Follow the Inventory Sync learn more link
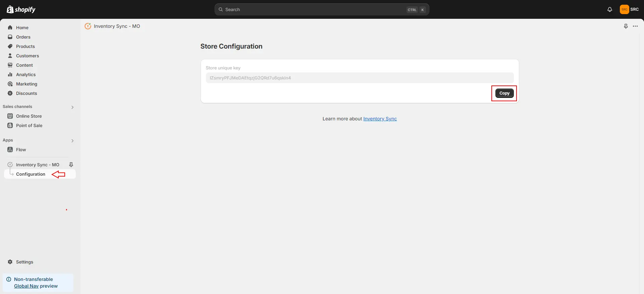This screenshot has height=294, width=644. (380, 119)
